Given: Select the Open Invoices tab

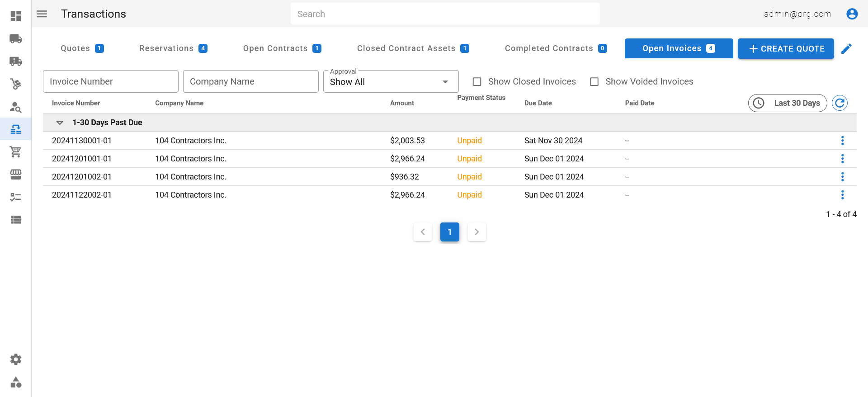Looking at the screenshot, I should pyautogui.click(x=679, y=48).
